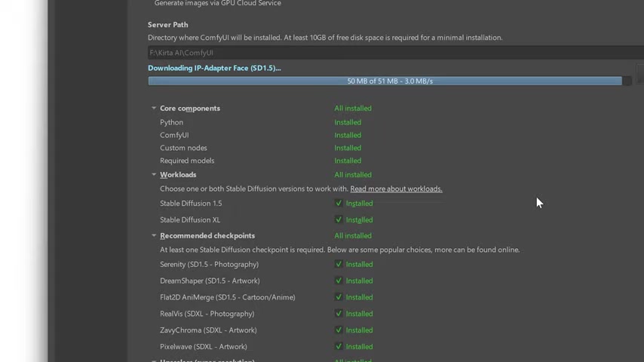Toggle the Stable Diffusion 1.5 checkbox
Viewport: 644px width, 362px height.
339,203
